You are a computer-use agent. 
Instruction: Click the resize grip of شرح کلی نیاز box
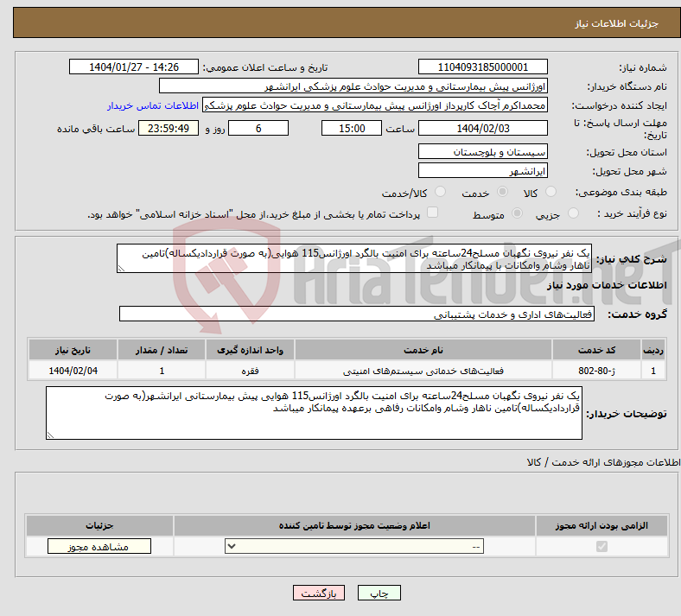point(121,269)
